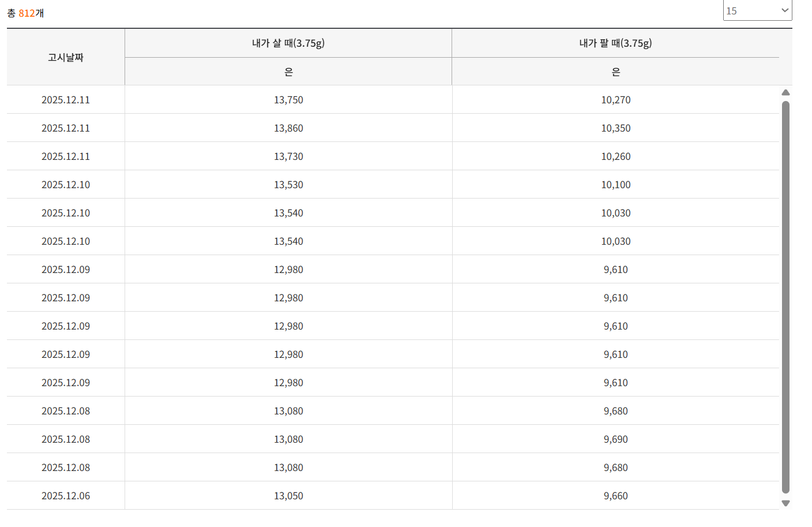Select the sell price 10,260
Viewport: 812px width, 527px height.
[616, 156]
